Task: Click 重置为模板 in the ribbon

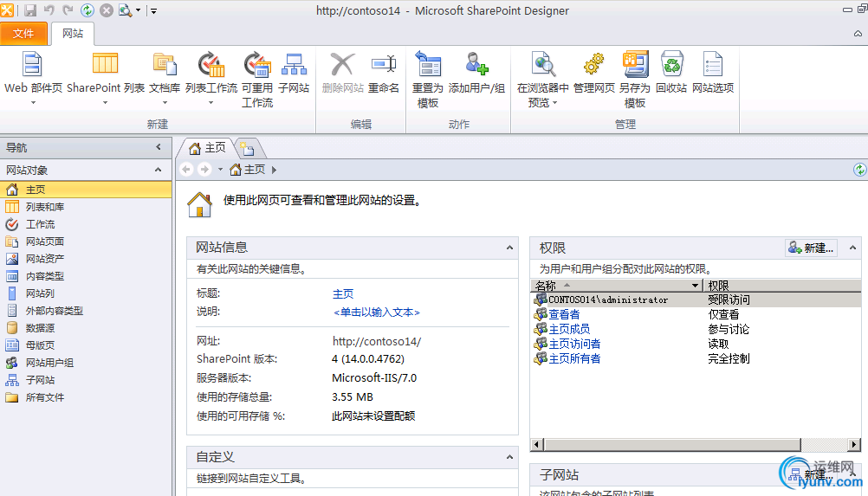Action: 428,64
